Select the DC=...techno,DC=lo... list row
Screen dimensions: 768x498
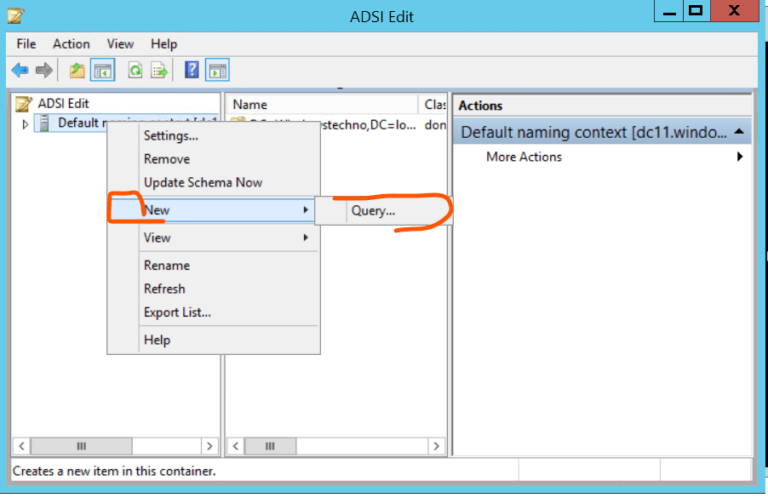[x=337, y=125]
